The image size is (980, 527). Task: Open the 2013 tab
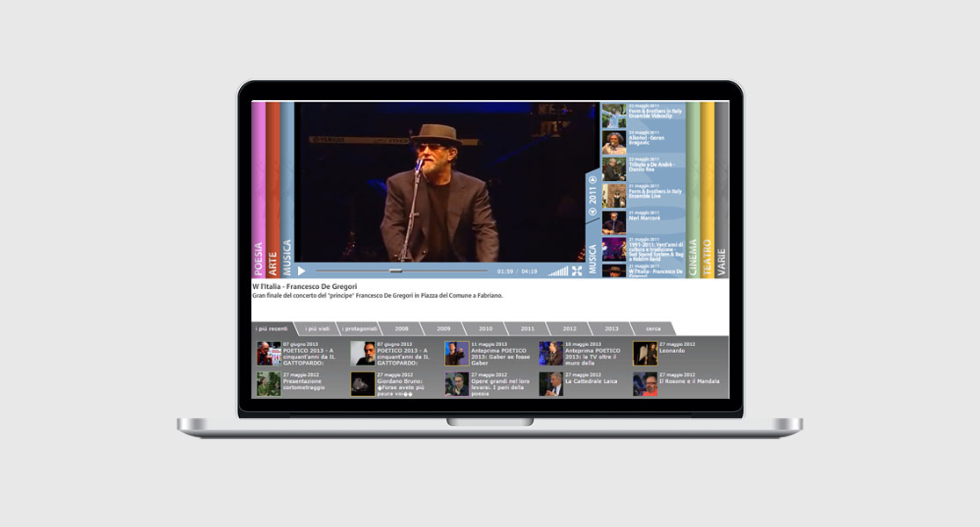611,328
